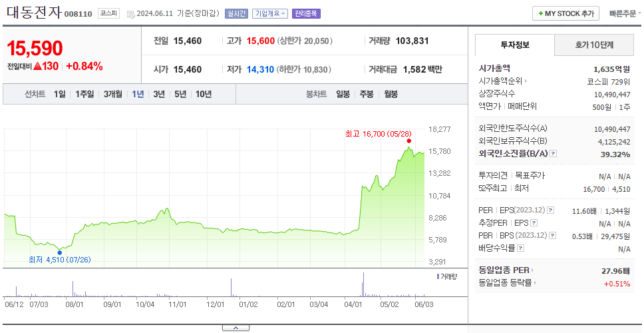Click the 대동전자 stock name title
The image size is (644, 333).
[34, 13]
